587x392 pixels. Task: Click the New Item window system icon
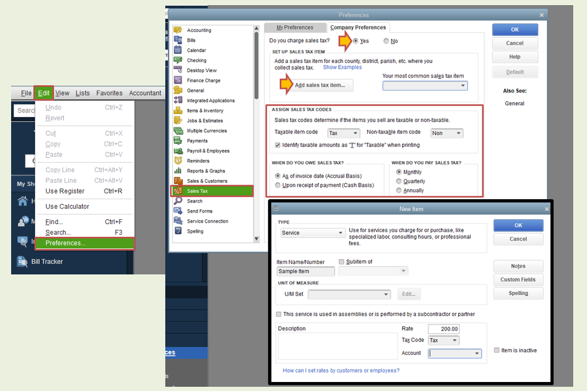click(276, 209)
